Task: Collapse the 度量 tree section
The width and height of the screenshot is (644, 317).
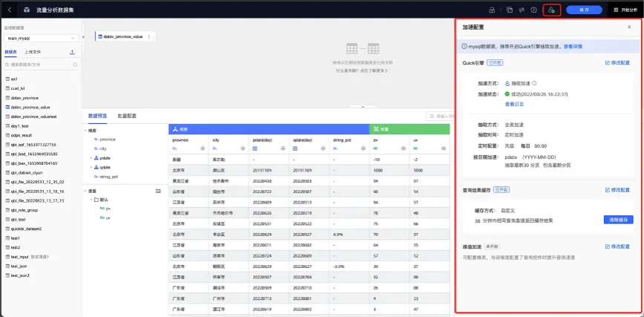Action: [x=85, y=192]
